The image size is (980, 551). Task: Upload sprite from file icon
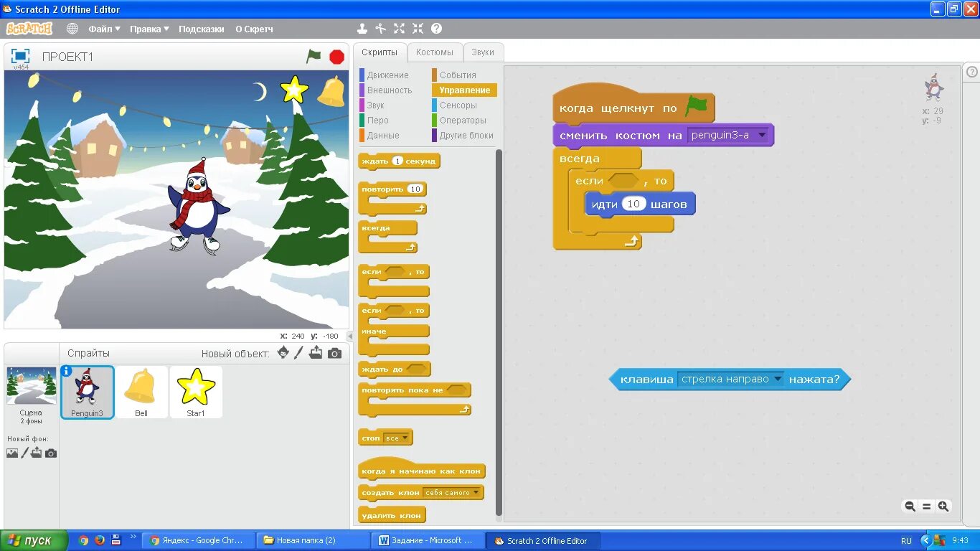[x=316, y=353]
